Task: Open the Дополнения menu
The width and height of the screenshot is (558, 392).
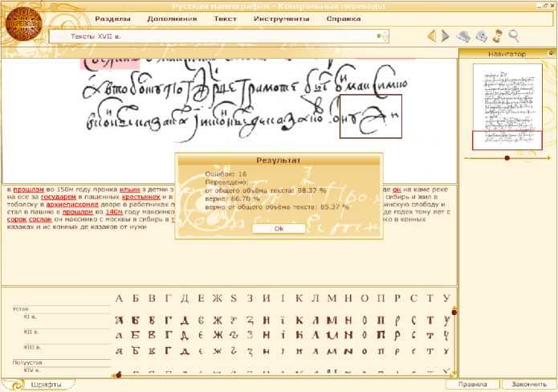Action: click(172, 18)
